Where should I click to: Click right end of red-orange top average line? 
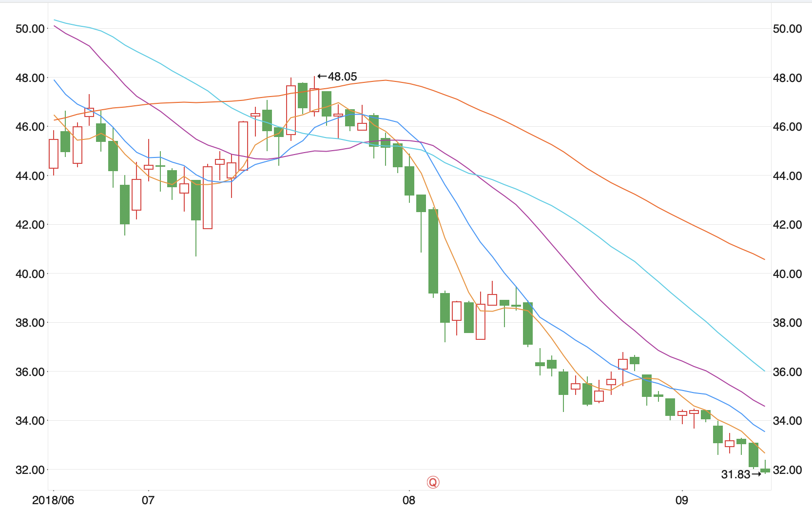tap(764, 259)
